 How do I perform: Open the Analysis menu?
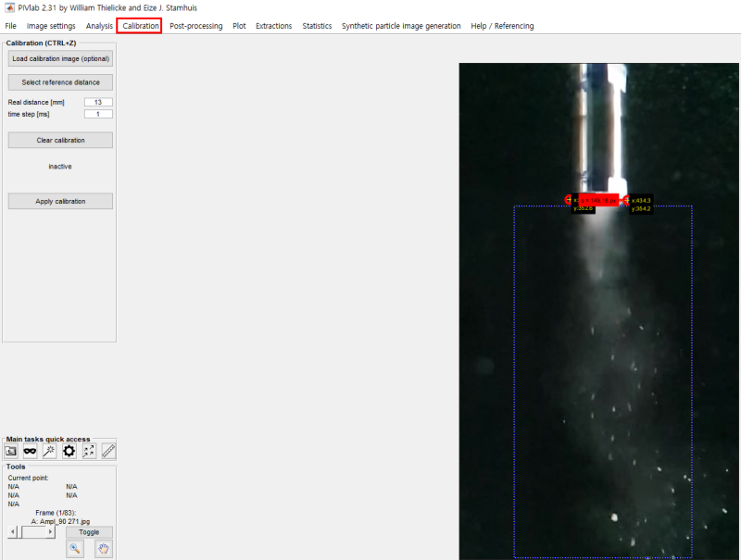[99, 26]
